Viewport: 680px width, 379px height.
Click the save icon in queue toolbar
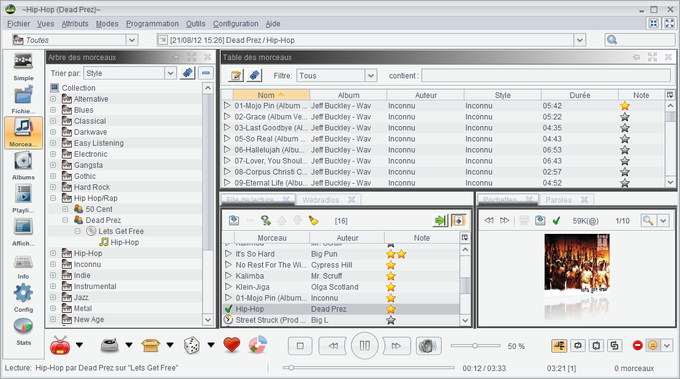click(x=234, y=221)
